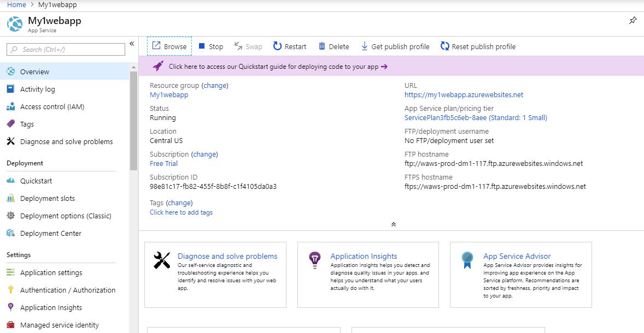Select Deployment slots menu item
Screen dimensions: 644x333
[48, 198]
